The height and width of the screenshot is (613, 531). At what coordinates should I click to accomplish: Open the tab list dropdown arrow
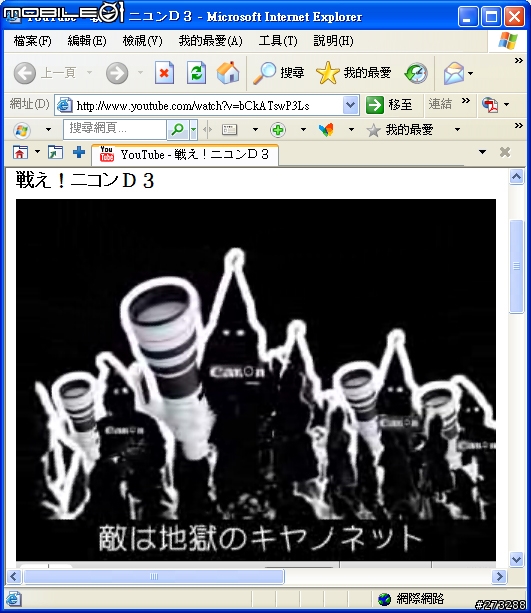point(483,152)
